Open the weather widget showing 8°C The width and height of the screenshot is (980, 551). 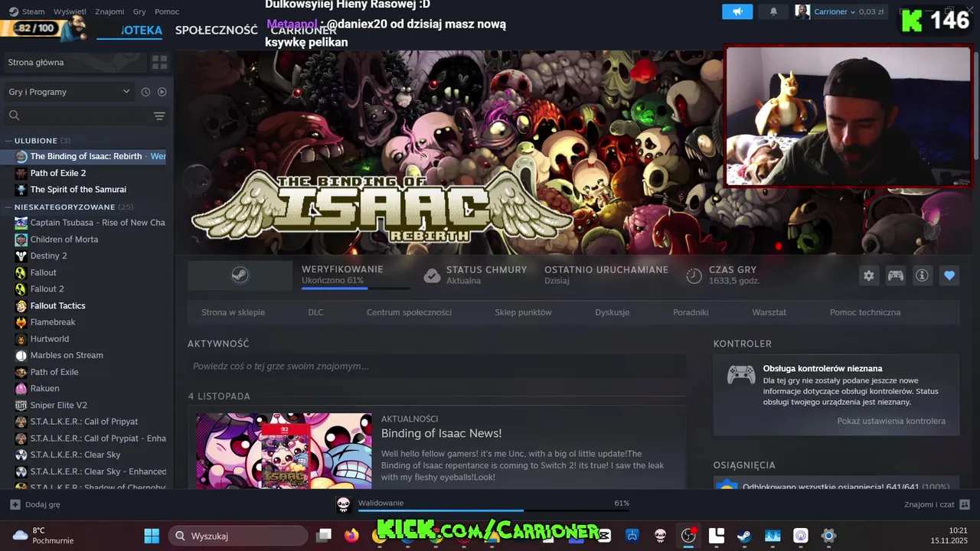(x=43, y=536)
